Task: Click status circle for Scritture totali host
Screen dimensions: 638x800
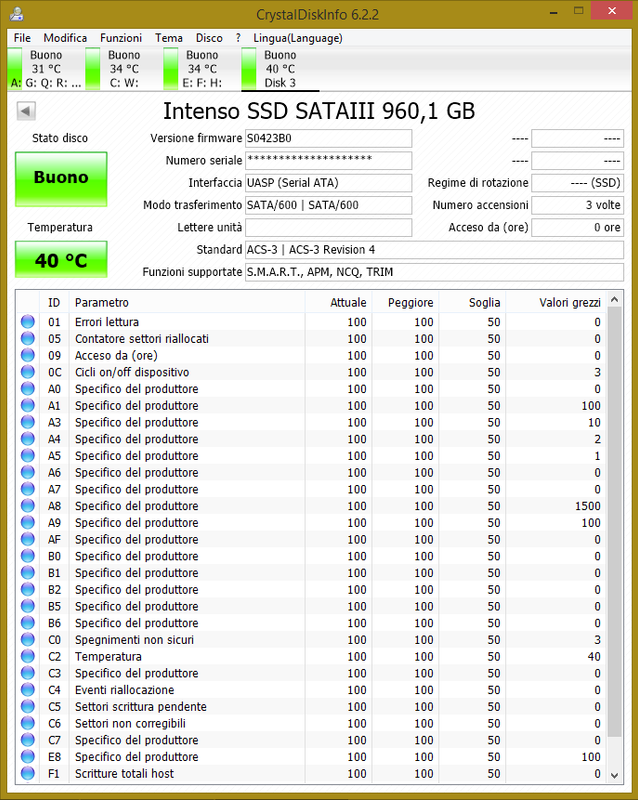Action: [x=28, y=773]
